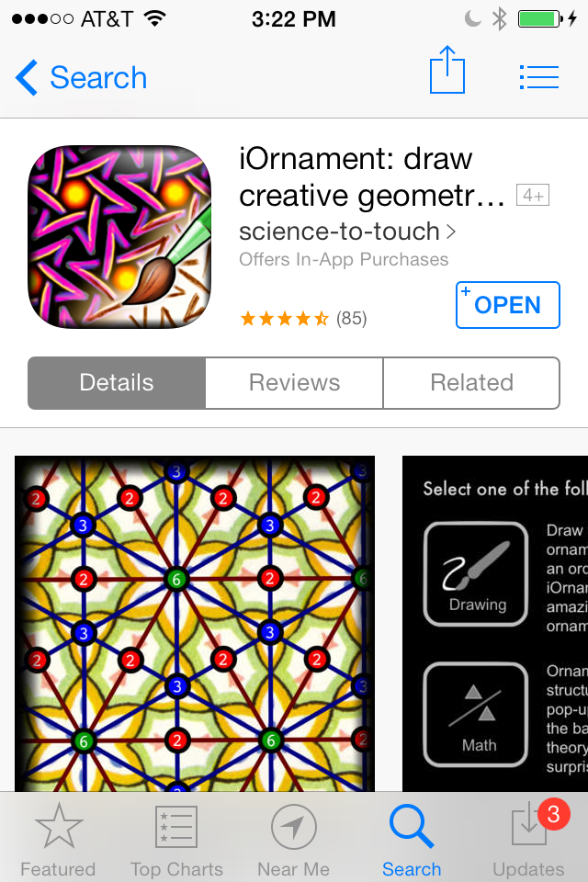588x882 pixels.
Task: Tap the Search magnifier in bottom bar
Action: (412, 826)
